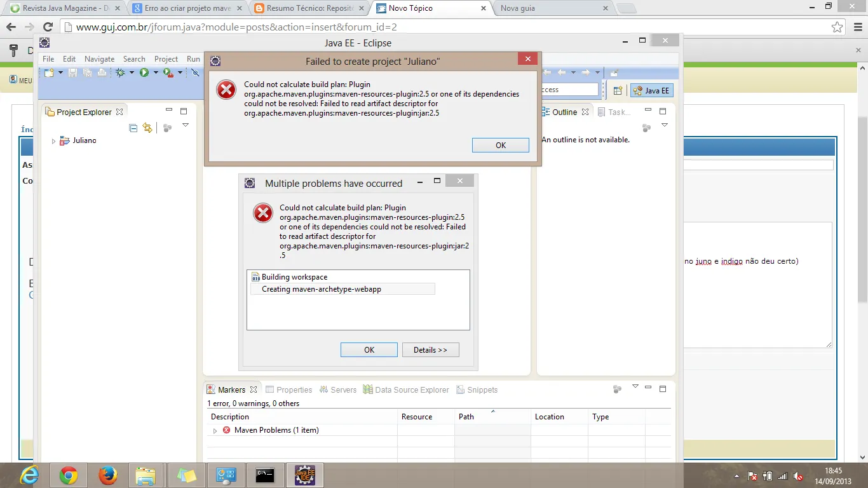Open the Edit menu in Eclipse
The width and height of the screenshot is (868, 488).
[x=69, y=59]
